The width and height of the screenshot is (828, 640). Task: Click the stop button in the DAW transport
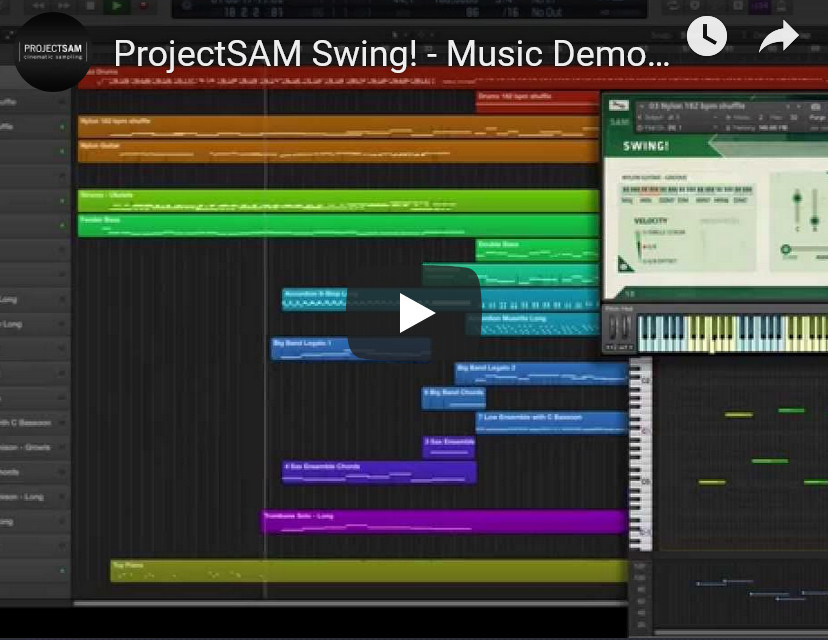[90, 6]
